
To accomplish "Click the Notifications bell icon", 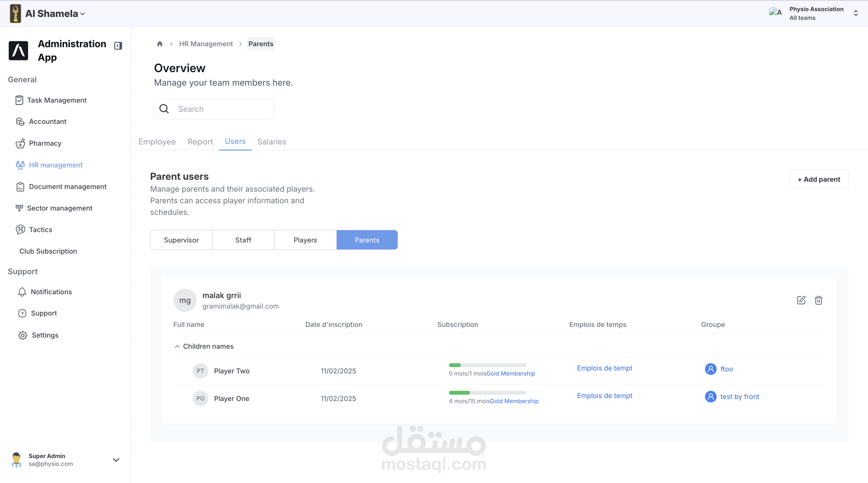I will (x=22, y=292).
